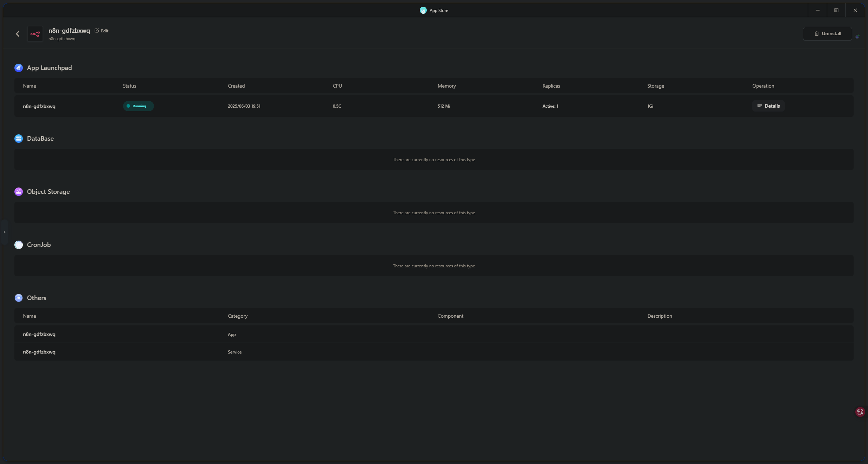Select the n8n-gdfzbxwq row with App category
Image resolution: width=868 pixels, height=464 pixels.
coord(434,334)
